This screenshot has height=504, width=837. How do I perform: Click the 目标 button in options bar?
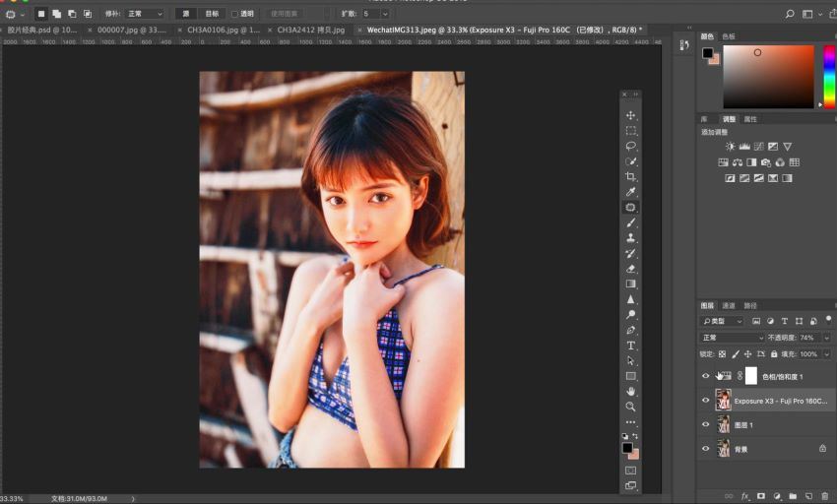pyautogui.click(x=212, y=14)
